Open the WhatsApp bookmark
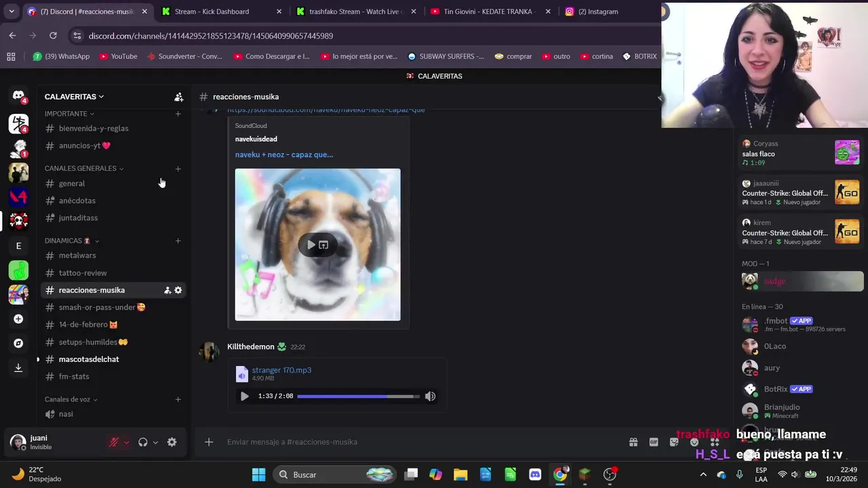Screen dimensions: 868x488 click(x=61, y=56)
